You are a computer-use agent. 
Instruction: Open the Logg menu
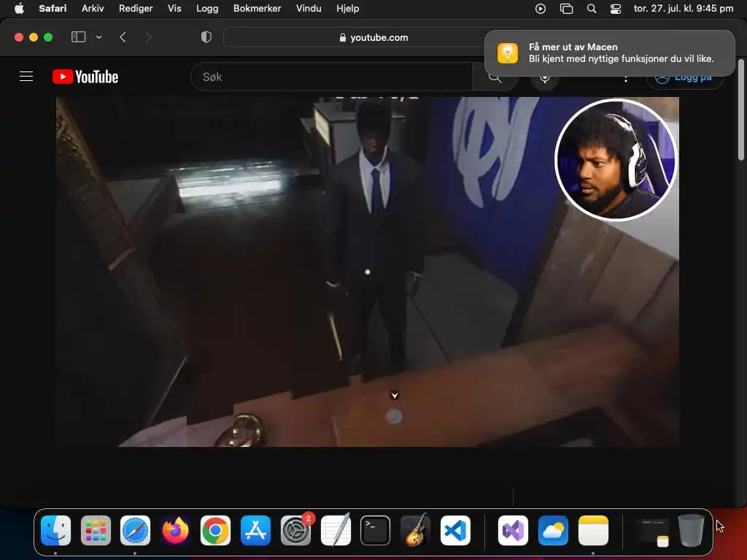[x=207, y=8]
